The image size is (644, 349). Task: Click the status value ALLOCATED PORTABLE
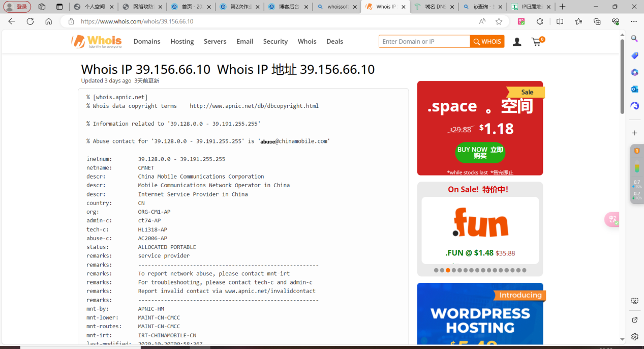click(167, 247)
